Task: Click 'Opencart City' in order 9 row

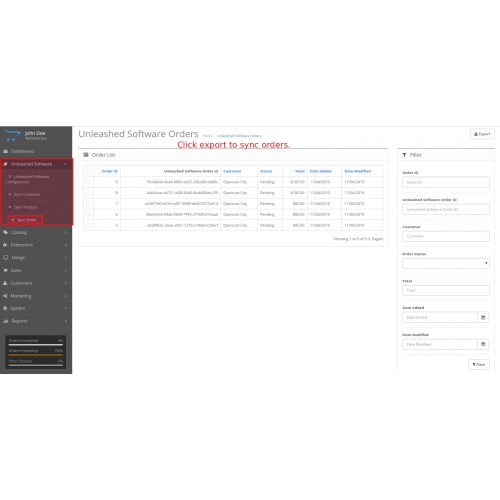Action: [x=235, y=182]
